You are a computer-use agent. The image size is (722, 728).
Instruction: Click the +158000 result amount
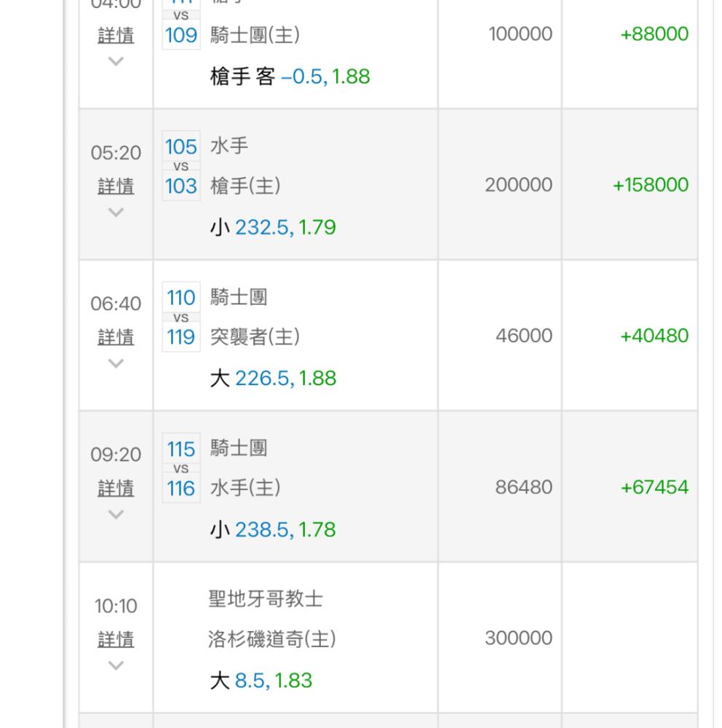coord(651,185)
